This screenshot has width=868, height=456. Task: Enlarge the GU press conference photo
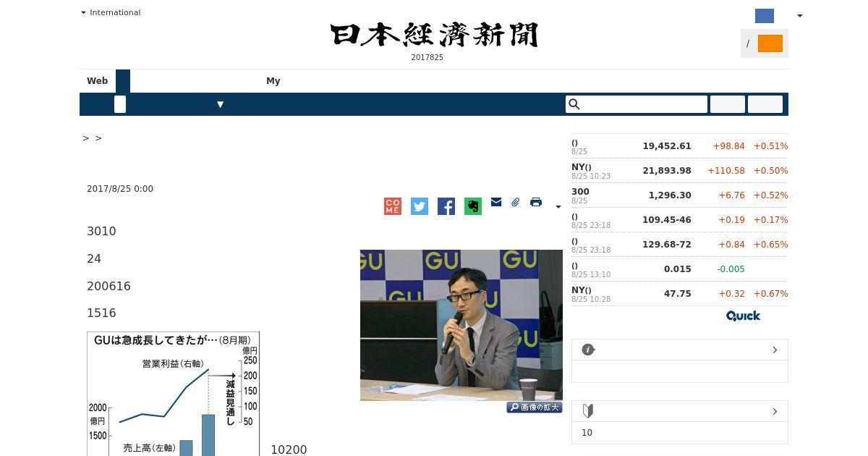pyautogui.click(x=461, y=325)
